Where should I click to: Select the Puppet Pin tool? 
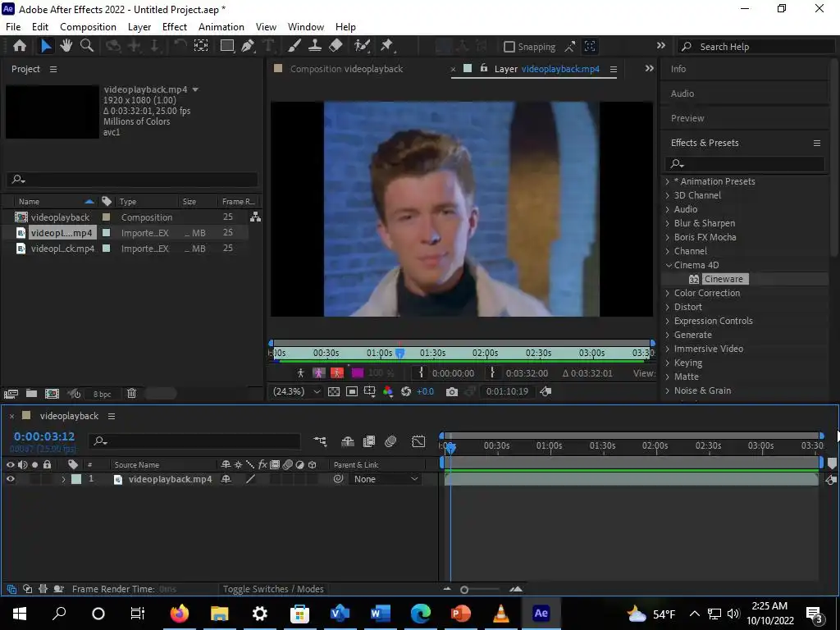point(387,46)
